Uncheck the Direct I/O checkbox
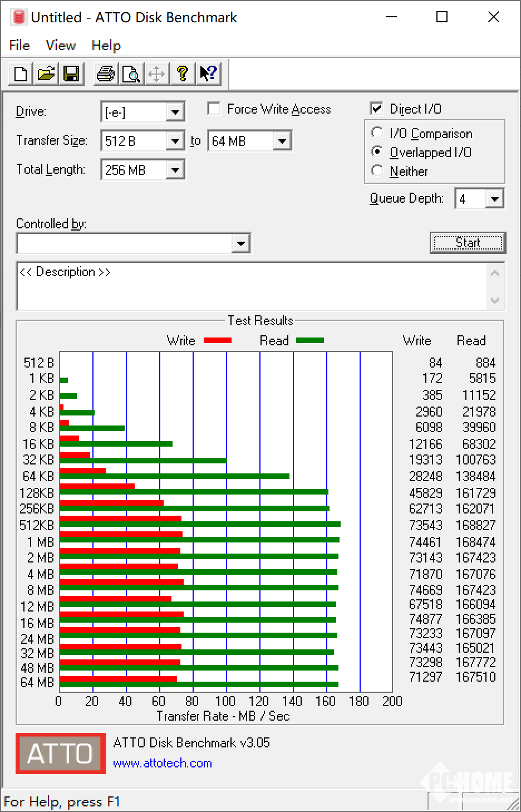521x812 pixels. coord(377,109)
